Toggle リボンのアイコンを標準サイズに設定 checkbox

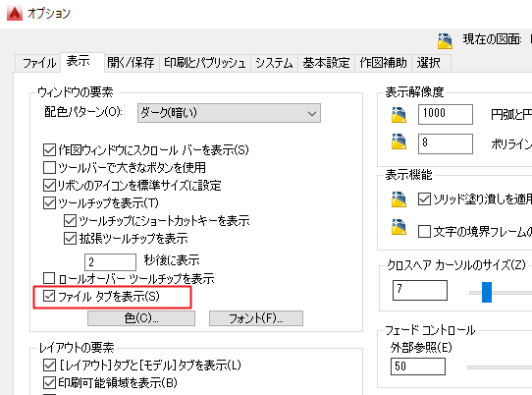(x=49, y=185)
